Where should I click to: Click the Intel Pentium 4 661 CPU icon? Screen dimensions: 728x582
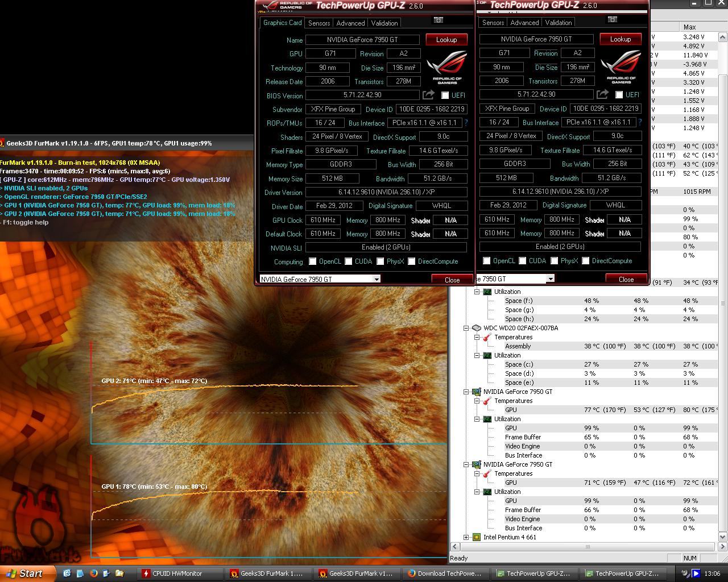(x=477, y=537)
